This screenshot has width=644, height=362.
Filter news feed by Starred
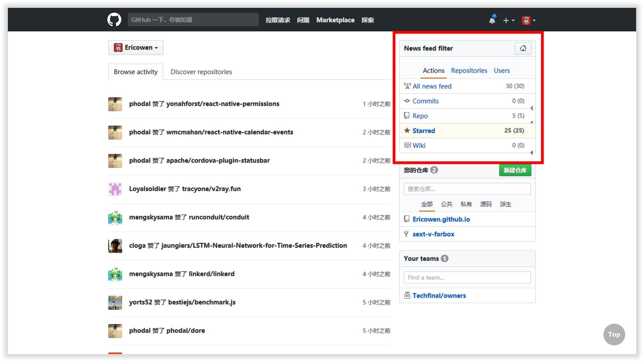coord(424,131)
